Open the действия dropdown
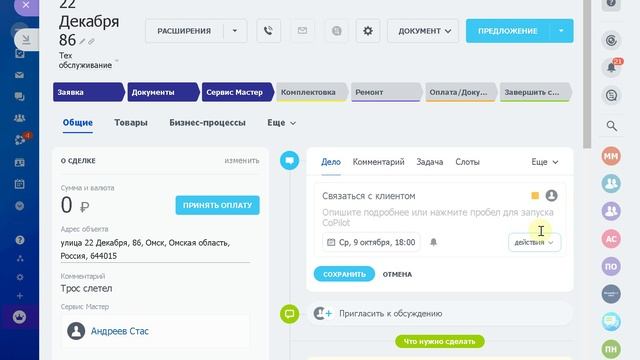This screenshot has width=640, height=360. 534,242
